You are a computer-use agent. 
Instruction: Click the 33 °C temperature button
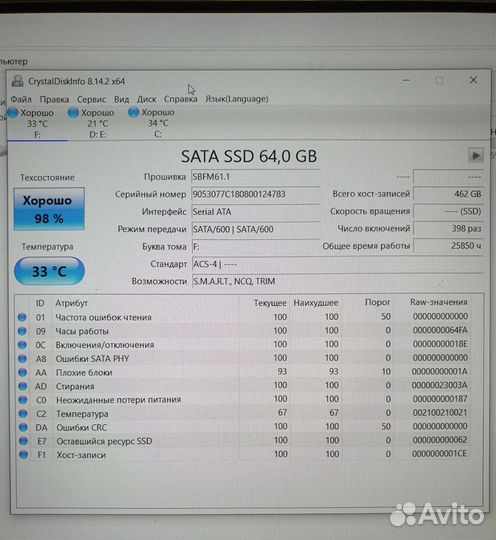[x=49, y=271]
